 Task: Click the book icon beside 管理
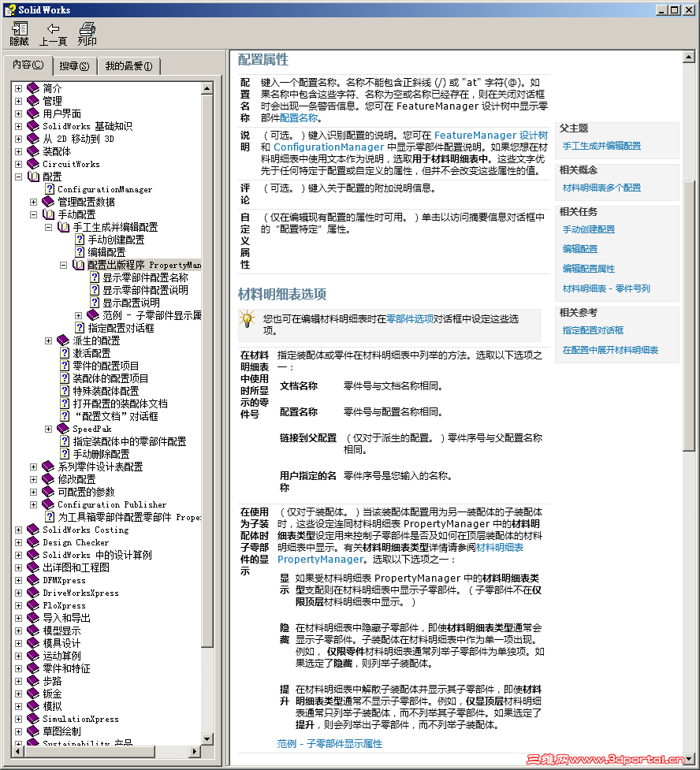[33, 101]
